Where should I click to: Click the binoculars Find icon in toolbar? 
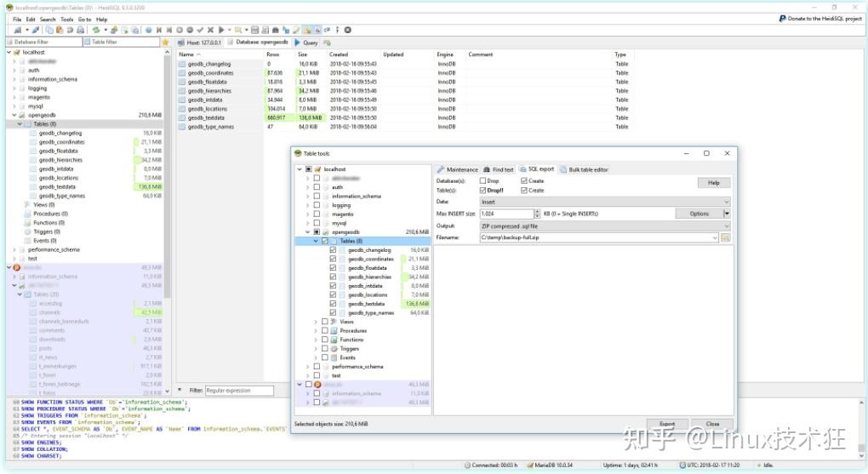pyautogui.click(x=275, y=30)
